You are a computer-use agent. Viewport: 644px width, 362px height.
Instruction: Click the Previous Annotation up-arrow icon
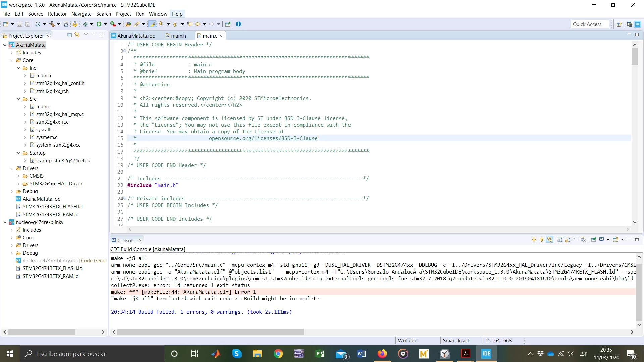pos(175,24)
